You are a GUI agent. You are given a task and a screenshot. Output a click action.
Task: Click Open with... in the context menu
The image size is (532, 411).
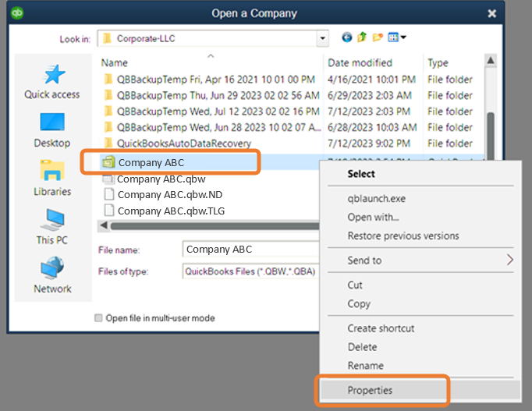373,217
